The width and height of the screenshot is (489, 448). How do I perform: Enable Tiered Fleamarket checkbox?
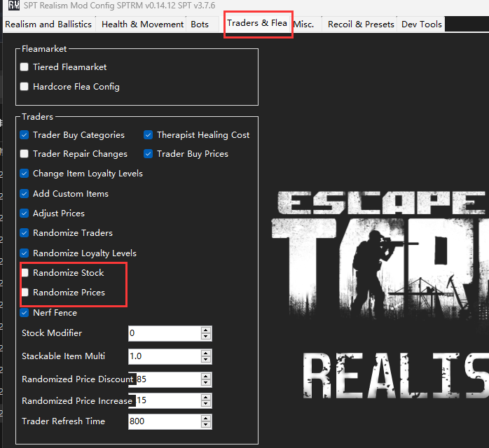point(25,67)
